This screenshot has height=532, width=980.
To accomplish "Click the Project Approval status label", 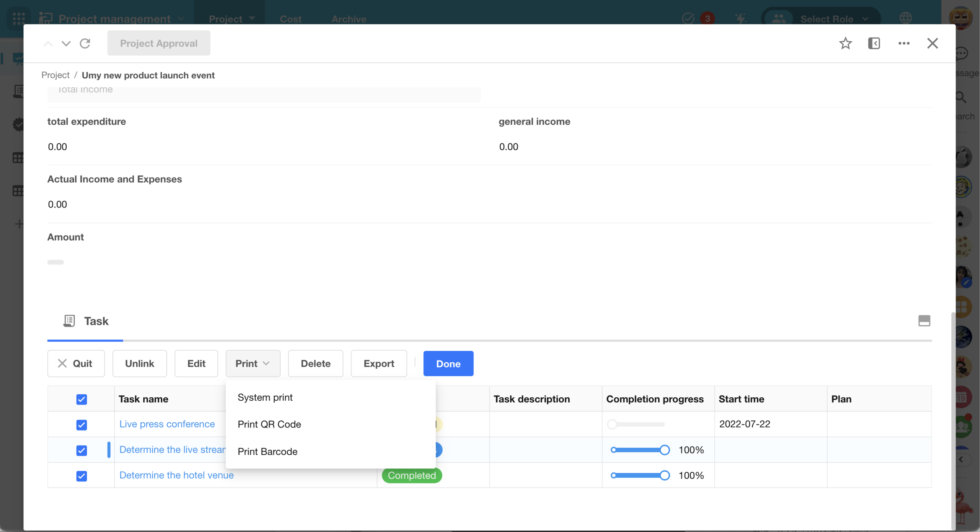I will (158, 43).
